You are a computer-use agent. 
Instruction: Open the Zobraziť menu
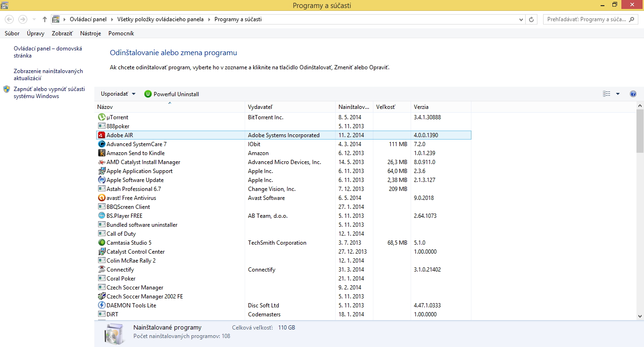click(x=62, y=33)
